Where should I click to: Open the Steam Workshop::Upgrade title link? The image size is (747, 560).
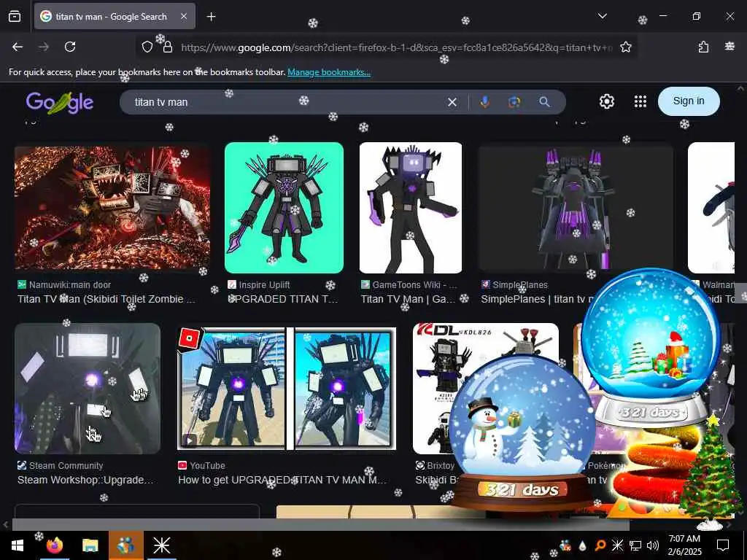pos(86,480)
